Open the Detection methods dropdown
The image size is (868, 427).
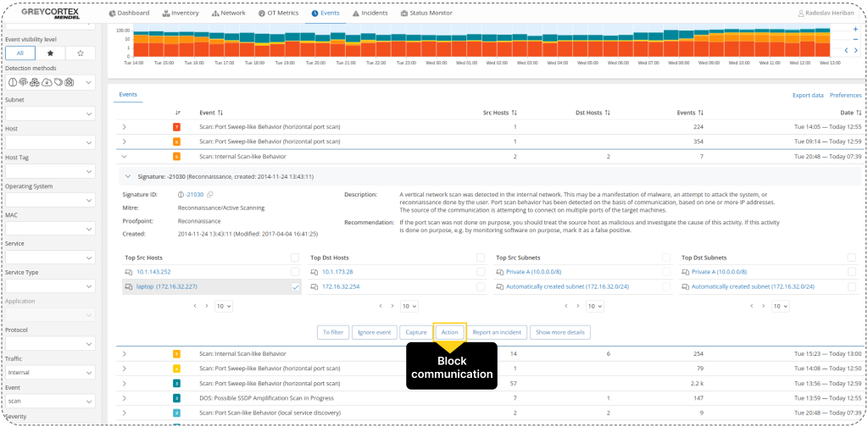click(x=89, y=82)
